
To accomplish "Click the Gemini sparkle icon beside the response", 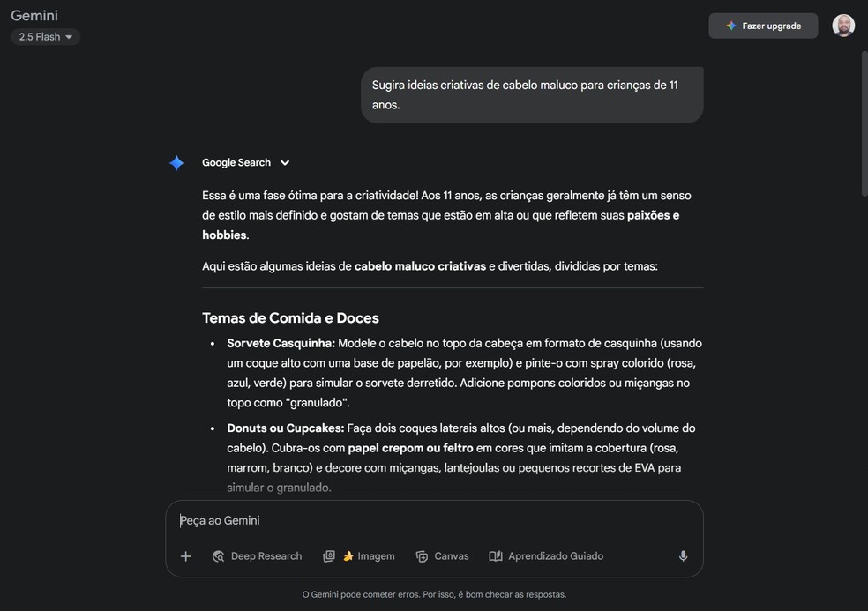I will coord(176,162).
